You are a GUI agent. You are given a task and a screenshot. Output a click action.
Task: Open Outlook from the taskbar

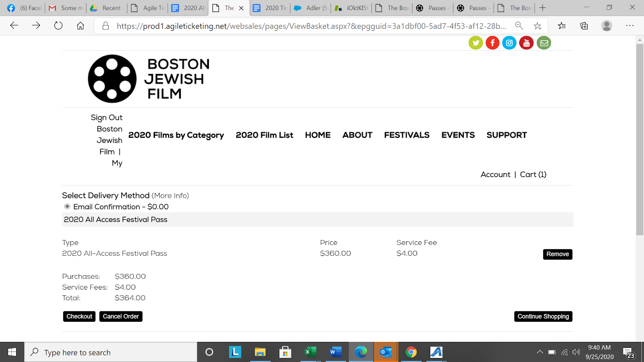coord(386,352)
